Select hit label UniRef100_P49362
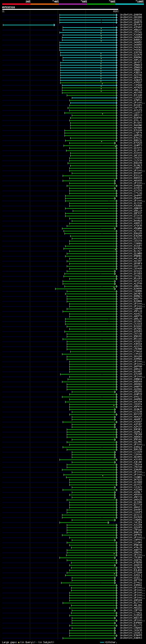The height and width of the screenshot is (644, 146). (131, 48)
